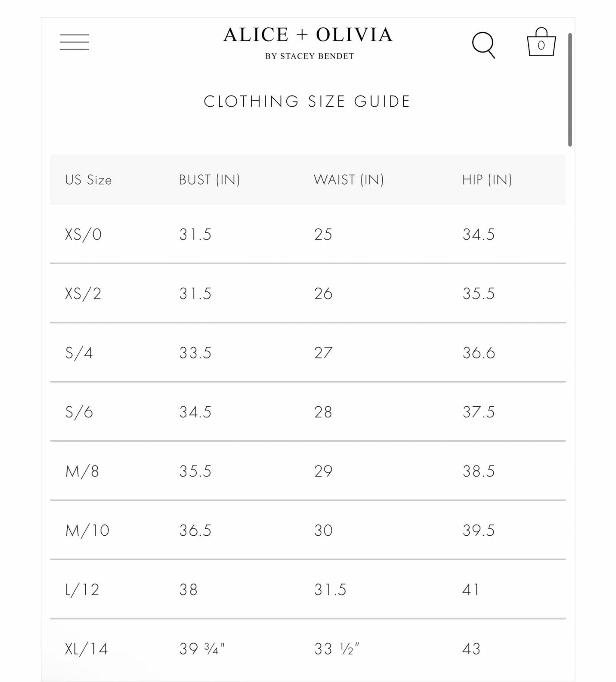Select the S/4 size row
Image resolution: width=616 pixels, height=682 pixels.
[308, 353]
